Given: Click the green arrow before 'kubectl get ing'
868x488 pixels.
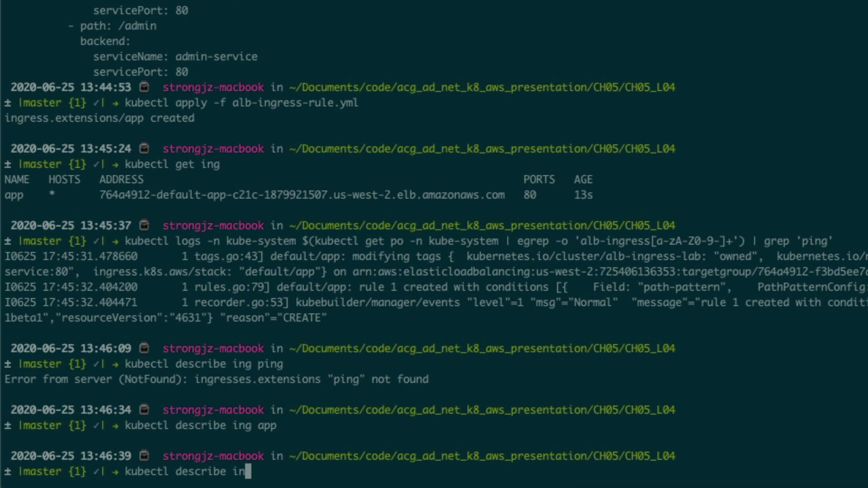Looking at the screenshot, I should 116,164.
